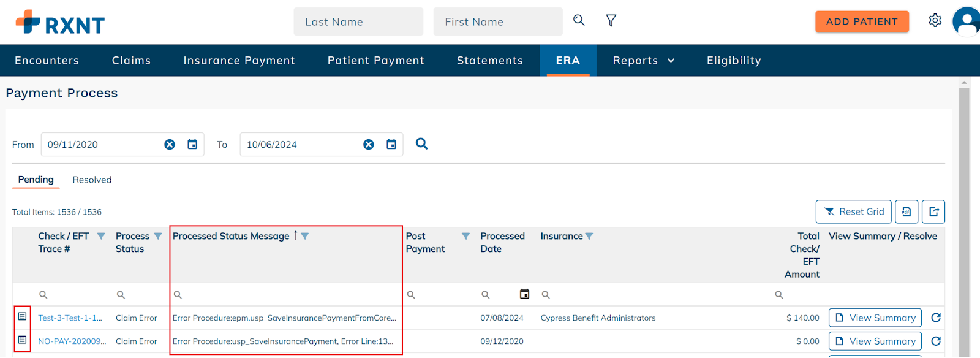
Task: Open the Post Payment column filter
Action: pos(466,237)
